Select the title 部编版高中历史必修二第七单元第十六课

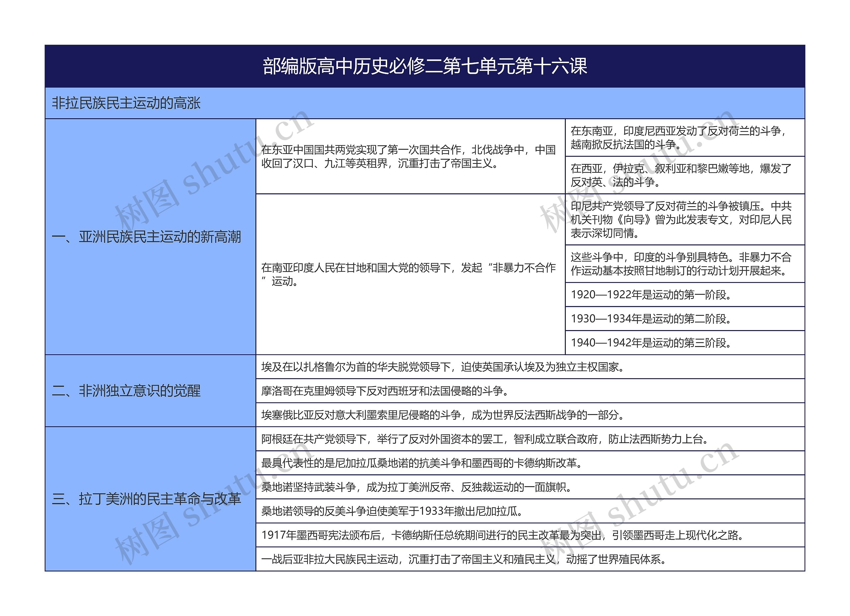pos(425,66)
